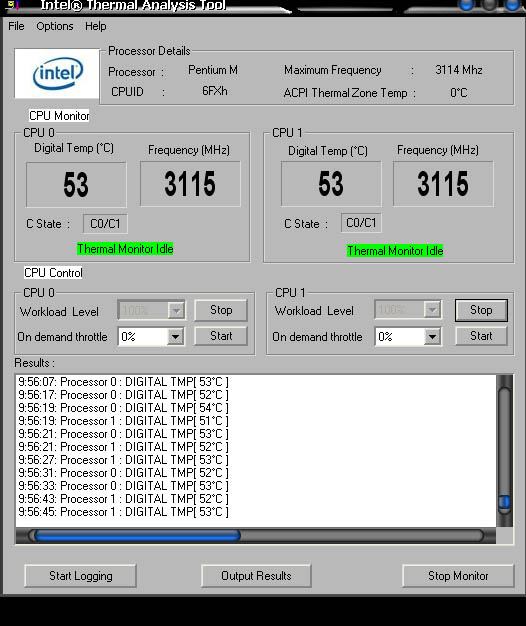Start CPU 1 on demand throttle

point(481,336)
